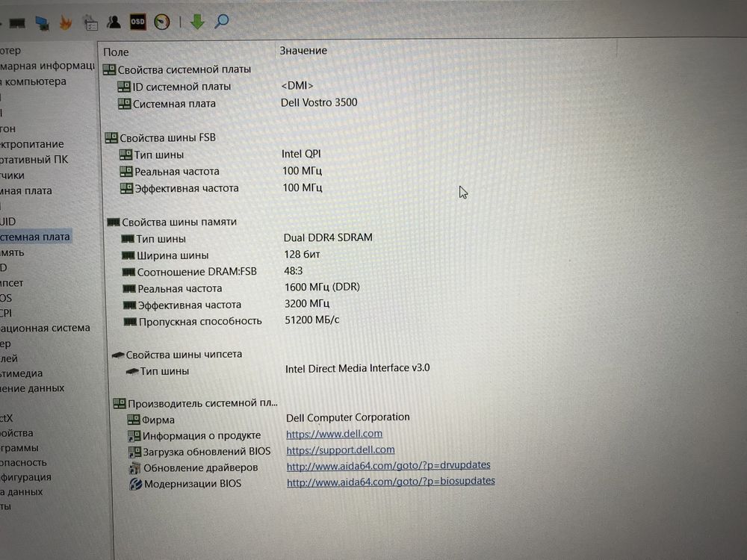Click icon beside 'Свойства системной платы' header

pyautogui.click(x=109, y=69)
